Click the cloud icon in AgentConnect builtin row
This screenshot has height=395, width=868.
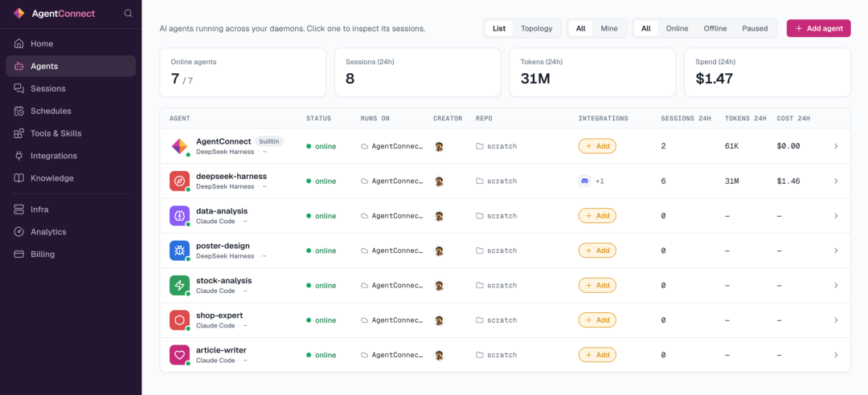point(364,146)
